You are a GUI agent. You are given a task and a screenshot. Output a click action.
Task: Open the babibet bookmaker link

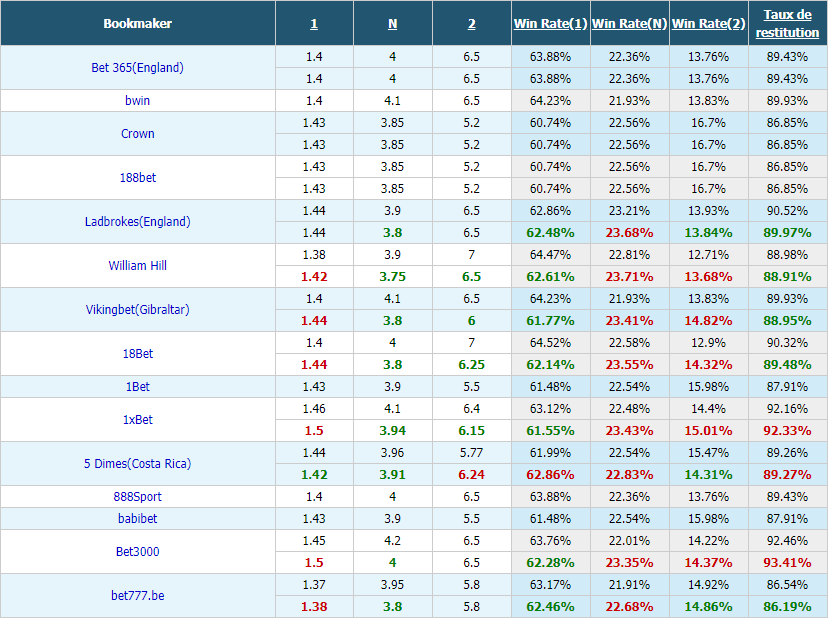[x=137, y=519]
